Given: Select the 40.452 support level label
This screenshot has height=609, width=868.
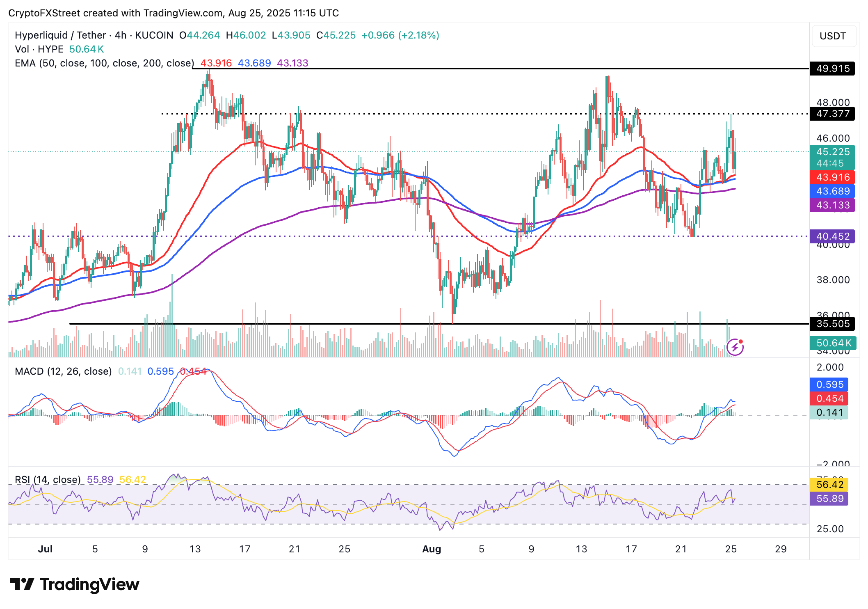Looking at the screenshot, I should (832, 236).
